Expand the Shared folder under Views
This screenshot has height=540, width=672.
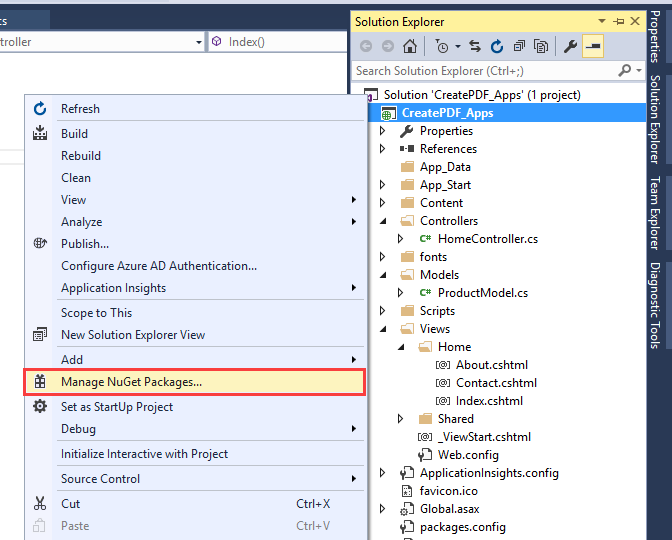click(x=401, y=419)
